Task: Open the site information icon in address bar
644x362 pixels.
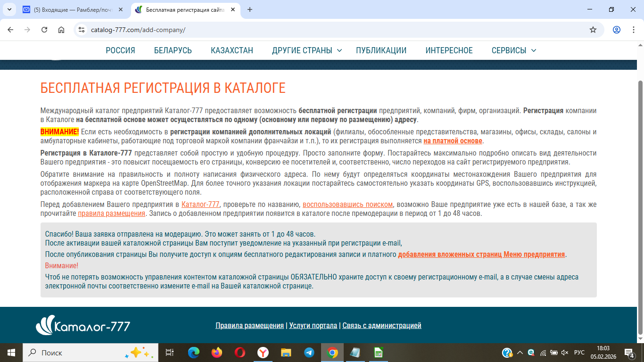Action: (x=82, y=30)
